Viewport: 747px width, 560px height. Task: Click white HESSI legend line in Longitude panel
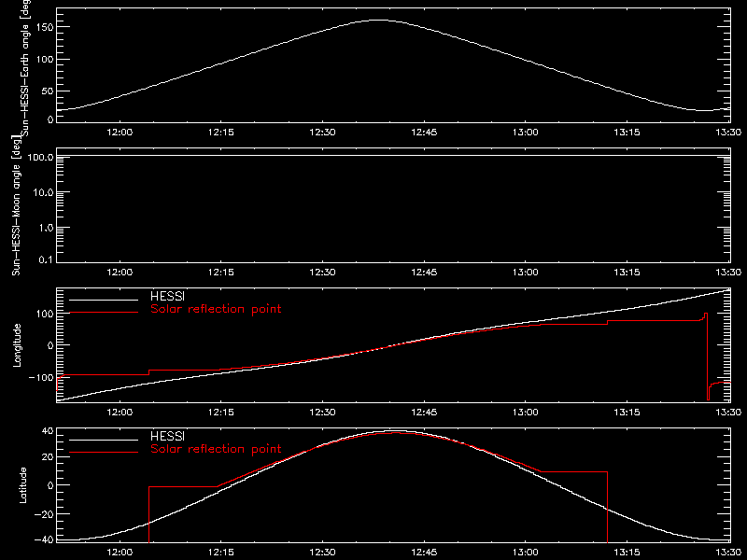[x=104, y=300]
